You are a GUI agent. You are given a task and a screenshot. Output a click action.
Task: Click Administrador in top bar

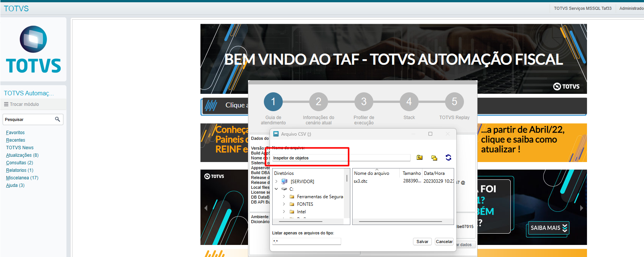click(631, 8)
